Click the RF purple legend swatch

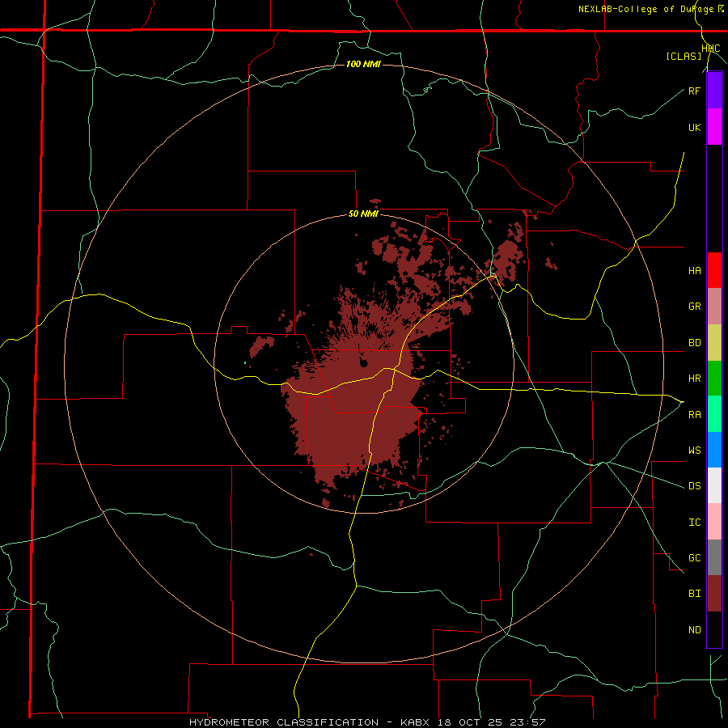point(714,91)
